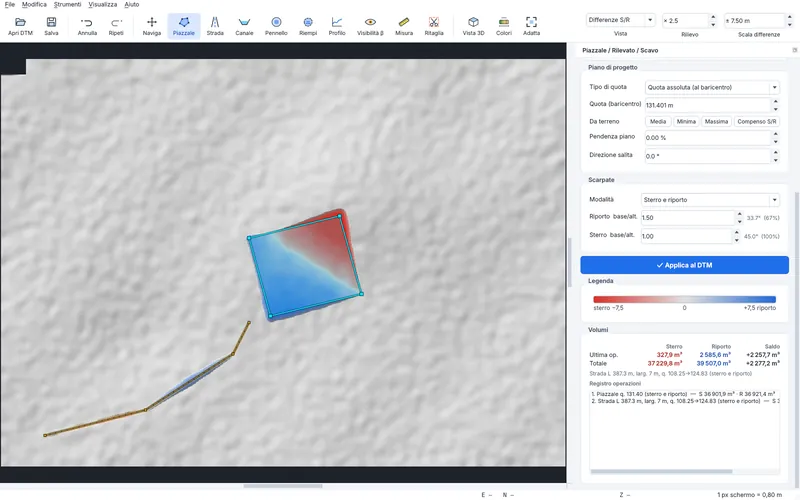Click the Ultima op. Sterro 327,9 value
The height and width of the screenshot is (500, 800).
click(669, 355)
